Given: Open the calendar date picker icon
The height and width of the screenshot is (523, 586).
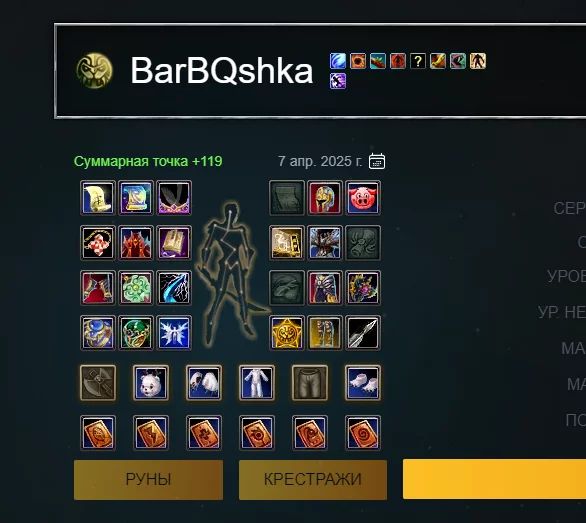Looking at the screenshot, I should click(x=377, y=161).
